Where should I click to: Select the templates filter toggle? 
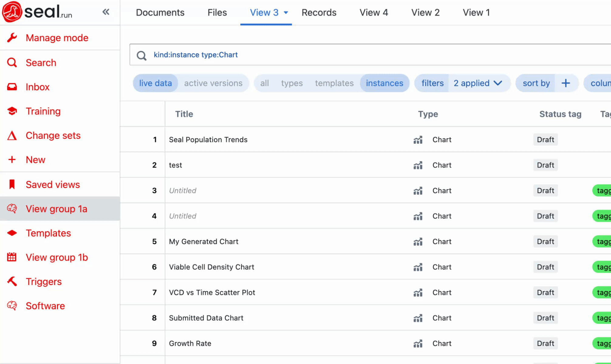click(x=334, y=83)
